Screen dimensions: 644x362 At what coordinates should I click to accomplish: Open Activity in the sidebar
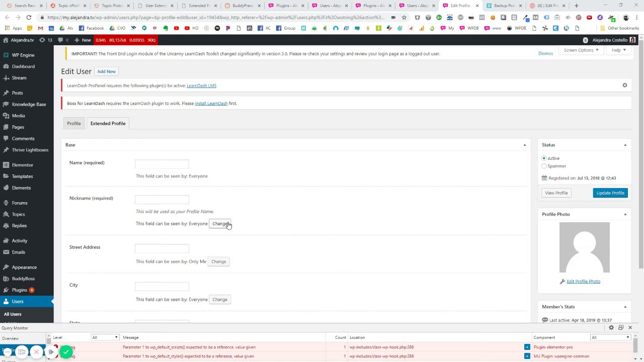tap(20, 241)
